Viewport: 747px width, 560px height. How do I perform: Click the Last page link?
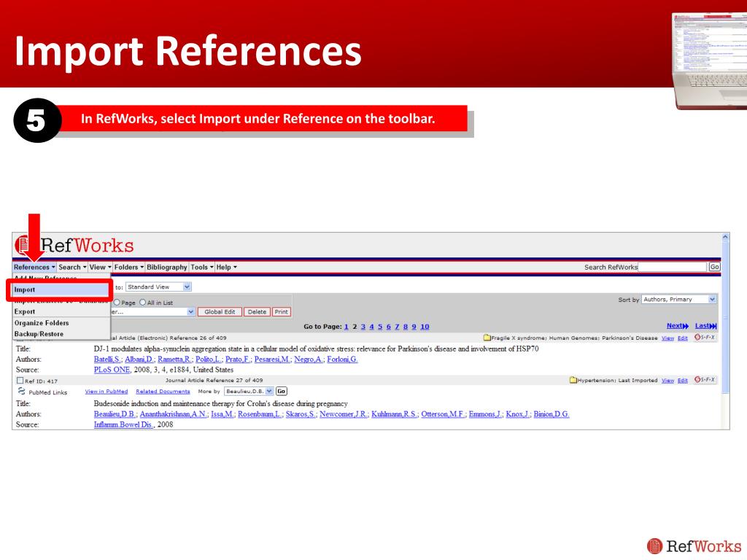705,326
